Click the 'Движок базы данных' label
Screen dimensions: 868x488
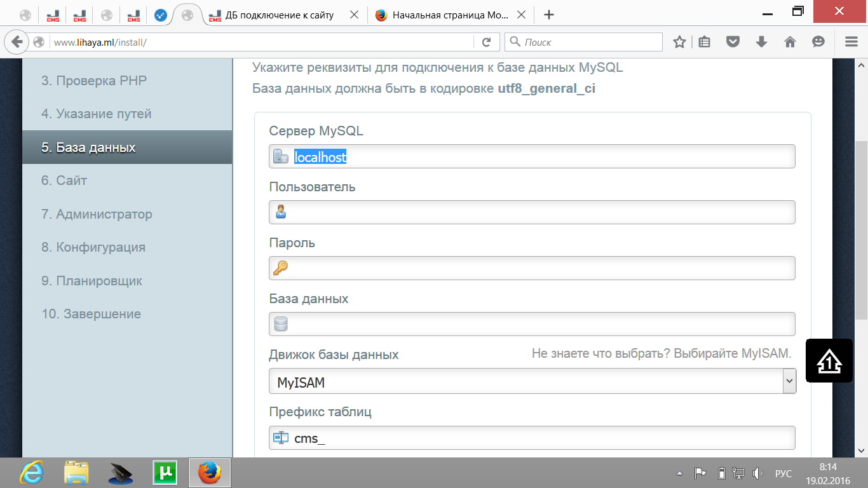(334, 355)
